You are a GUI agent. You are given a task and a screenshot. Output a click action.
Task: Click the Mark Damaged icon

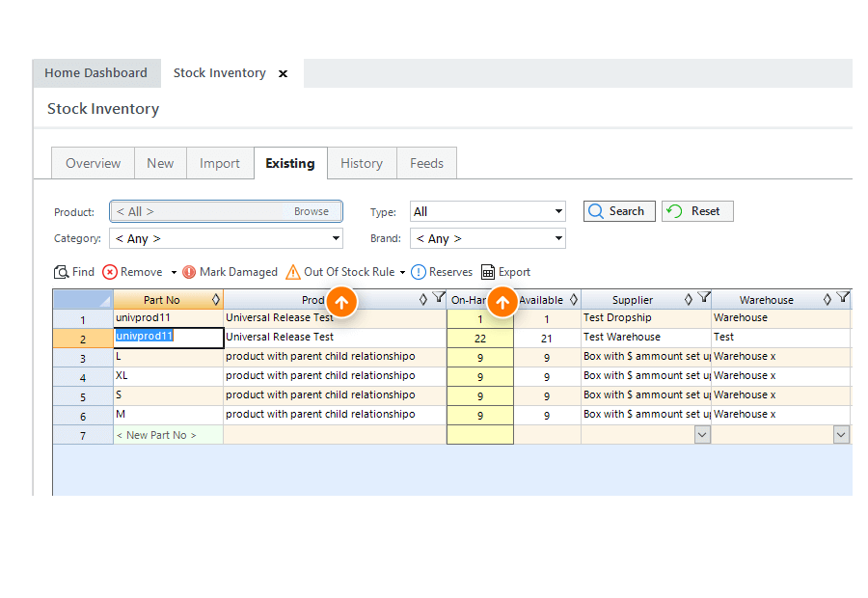click(189, 272)
